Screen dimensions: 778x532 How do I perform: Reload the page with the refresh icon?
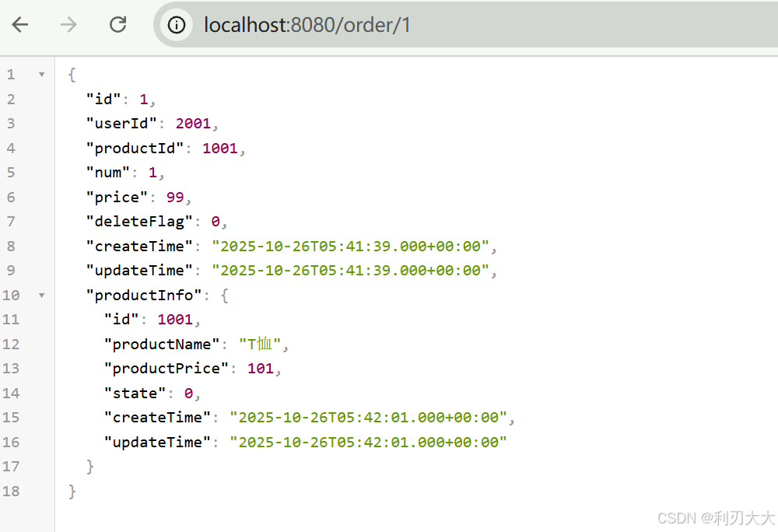coord(117,24)
